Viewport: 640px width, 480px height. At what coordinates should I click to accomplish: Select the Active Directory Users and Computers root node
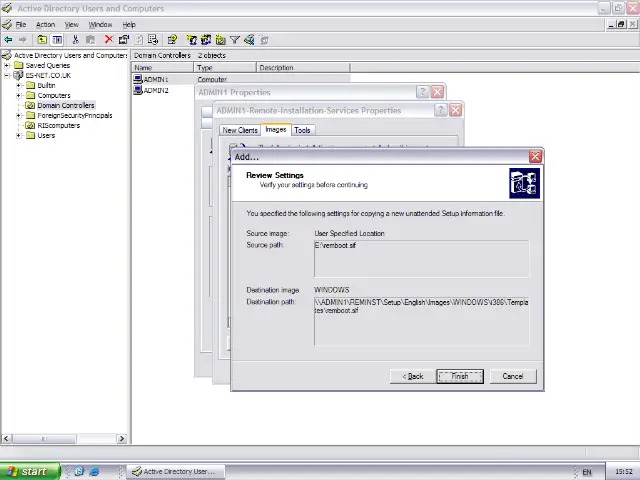pos(70,55)
